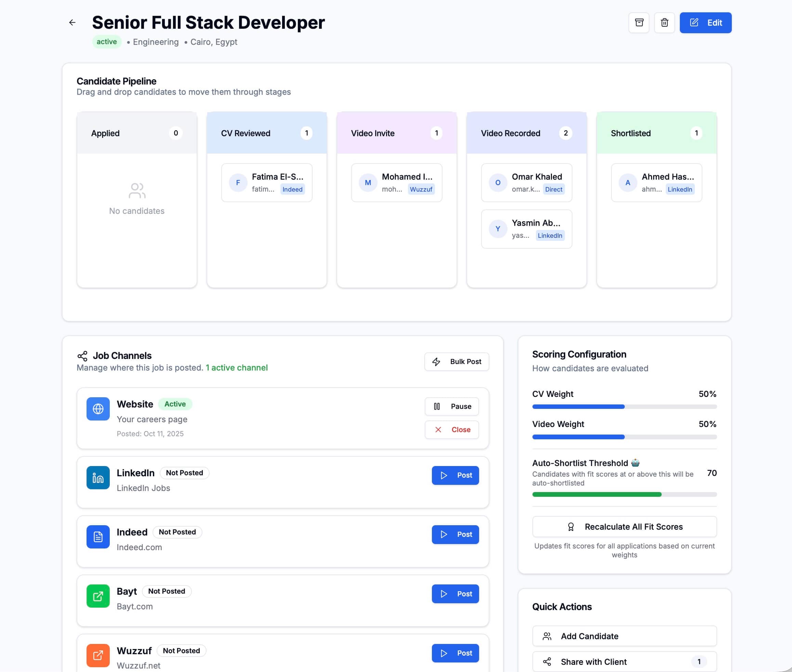Click the Indeed document channel icon

tap(98, 537)
